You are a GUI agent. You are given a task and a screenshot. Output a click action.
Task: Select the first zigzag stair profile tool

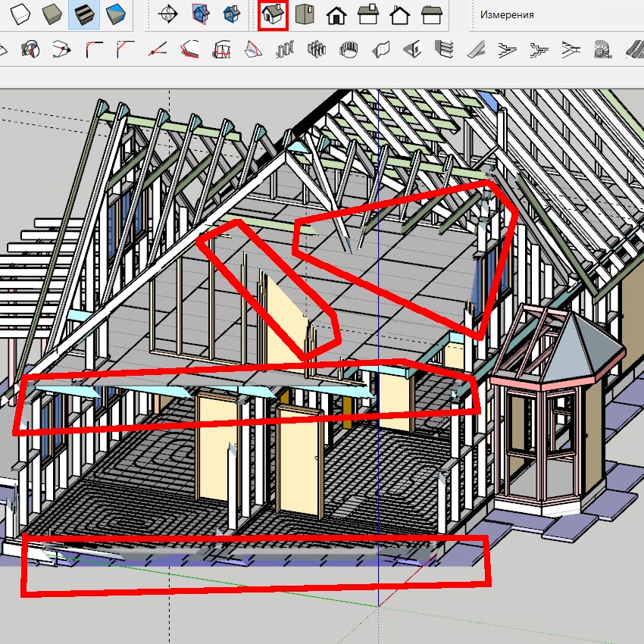click(508, 50)
